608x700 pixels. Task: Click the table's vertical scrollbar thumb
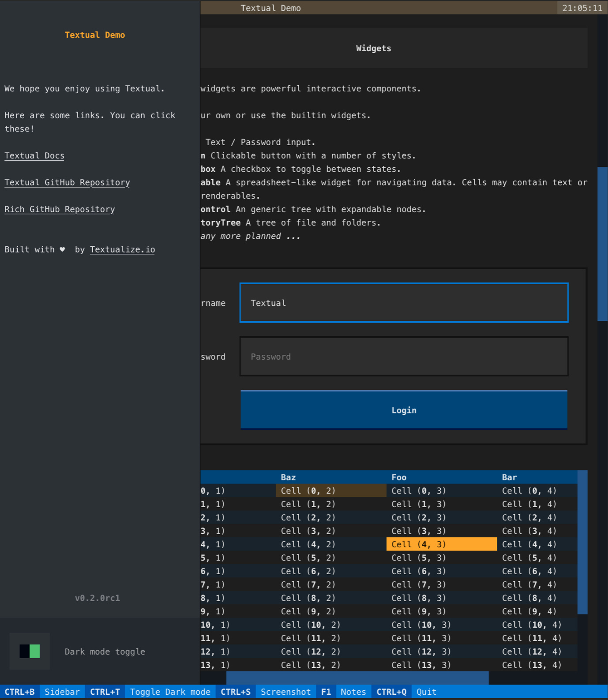point(582,542)
